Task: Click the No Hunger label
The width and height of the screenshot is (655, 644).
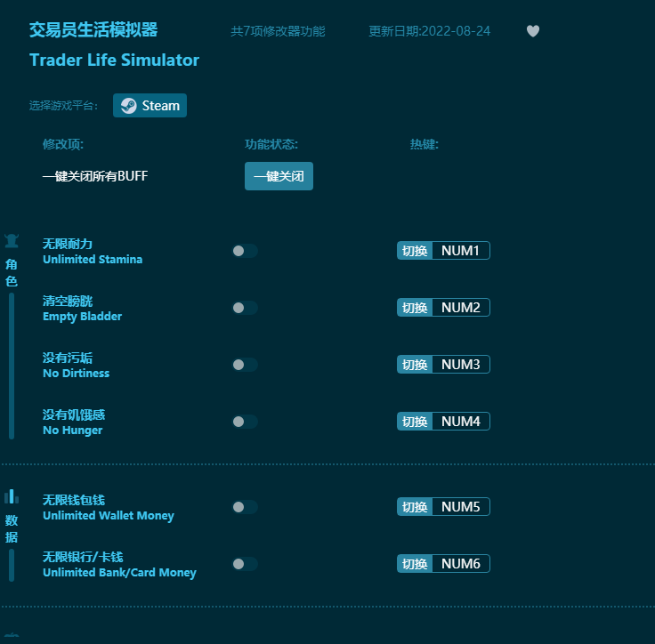Action: coord(73,431)
